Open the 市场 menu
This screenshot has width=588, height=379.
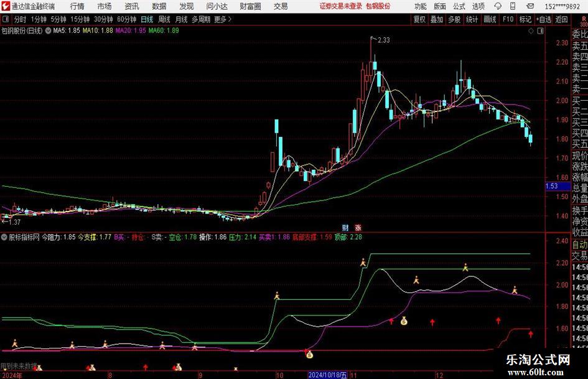pyautogui.click(x=105, y=6)
